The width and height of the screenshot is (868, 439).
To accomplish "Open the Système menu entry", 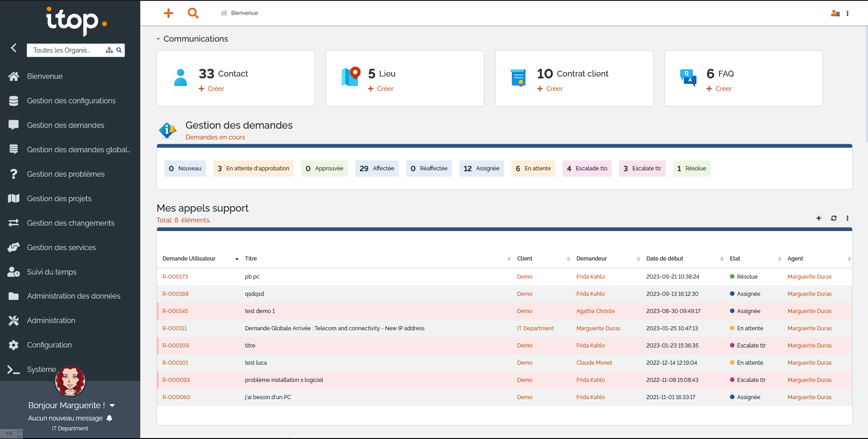I will (x=41, y=369).
